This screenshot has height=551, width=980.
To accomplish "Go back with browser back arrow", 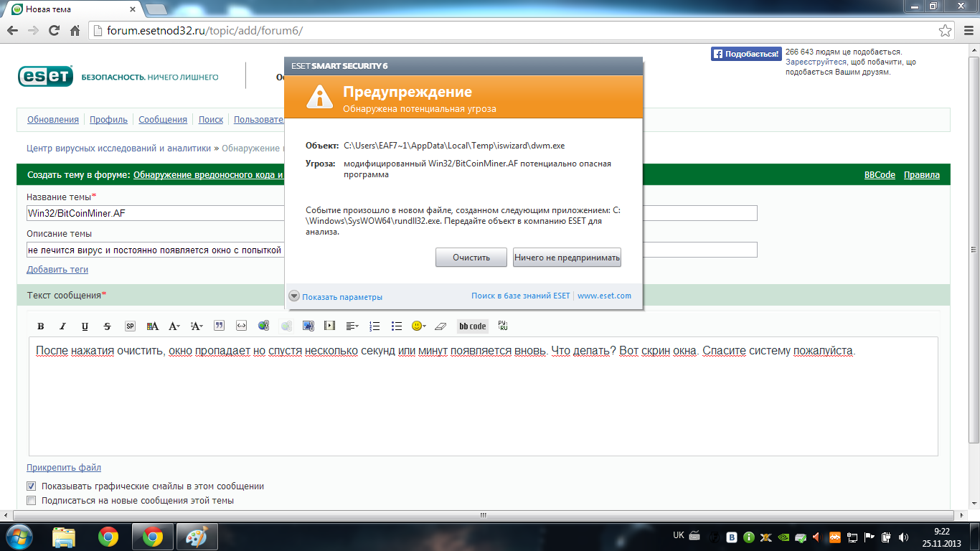I will pyautogui.click(x=13, y=31).
